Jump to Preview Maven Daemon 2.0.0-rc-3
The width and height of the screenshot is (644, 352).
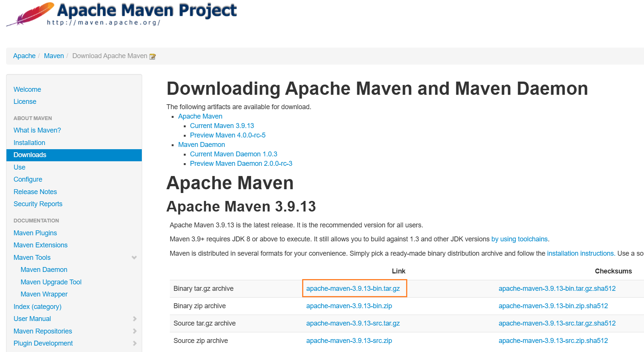[241, 164]
